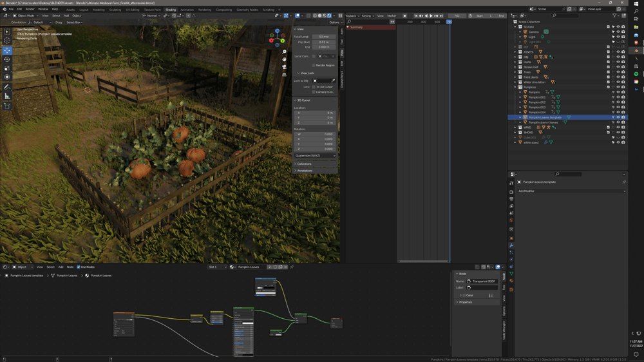This screenshot has width=644, height=362.
Task: Toggle the Use Nodes checkbox
Action: [x=79, y=267]
